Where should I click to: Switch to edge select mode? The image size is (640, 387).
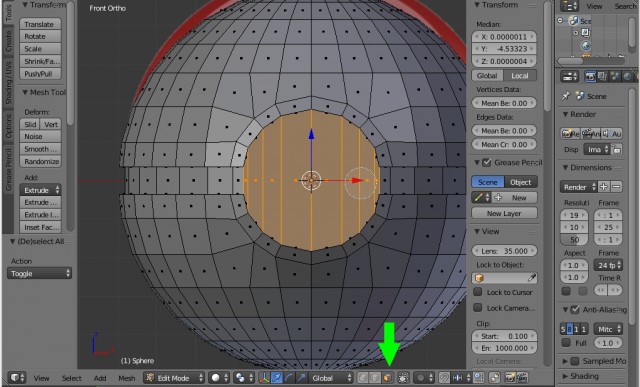[374, 378]
